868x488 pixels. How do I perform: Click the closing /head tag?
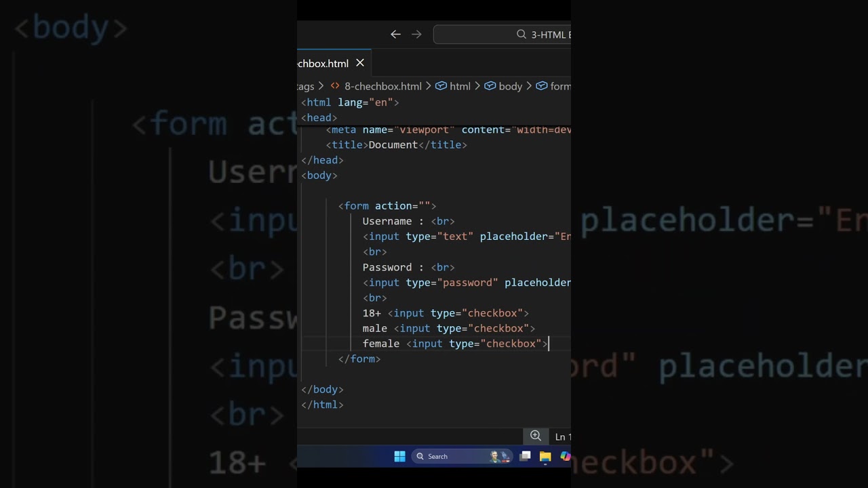coord(322,160)
